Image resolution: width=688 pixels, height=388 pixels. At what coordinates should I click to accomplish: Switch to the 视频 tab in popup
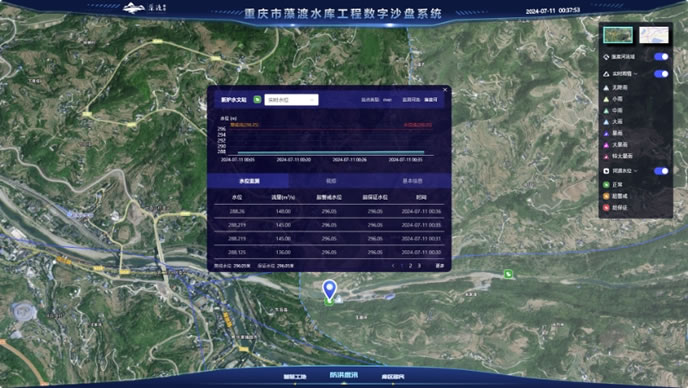pyautogui.click(x=331, y=181)
